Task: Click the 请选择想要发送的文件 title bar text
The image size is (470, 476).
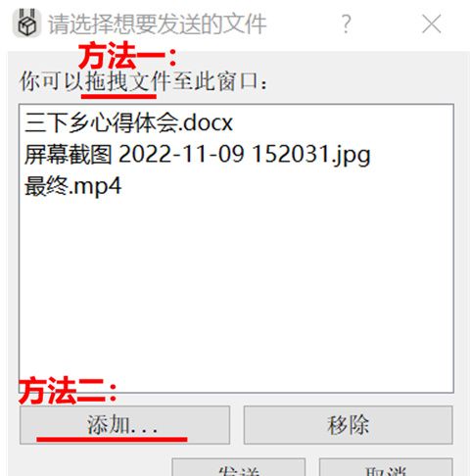Action: 158,24
